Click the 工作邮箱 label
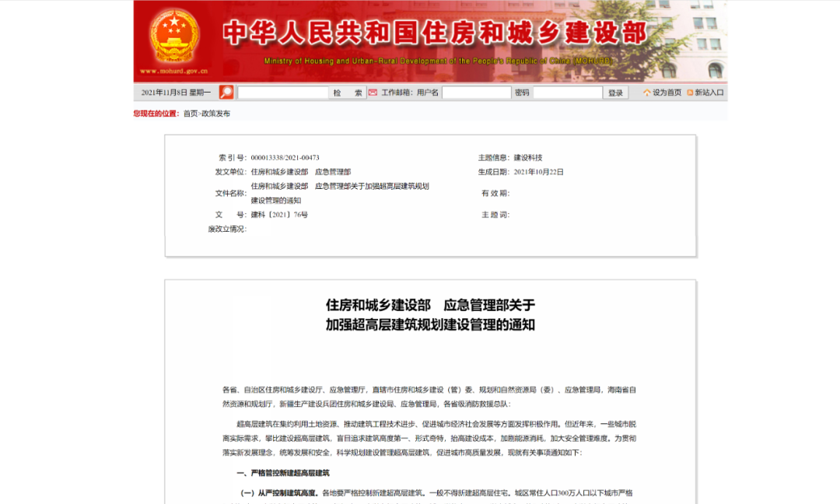 click(397, 93)
